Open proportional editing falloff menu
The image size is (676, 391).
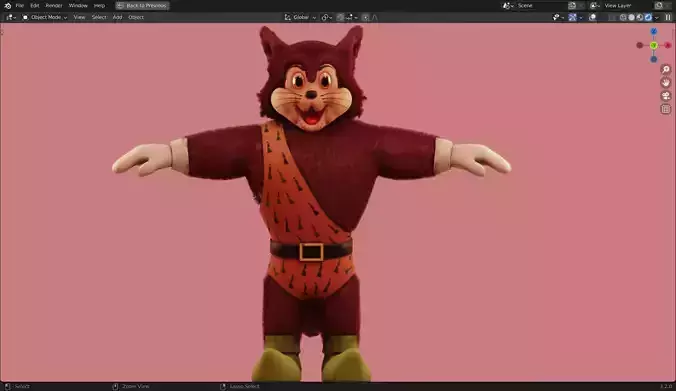(375, 17)
